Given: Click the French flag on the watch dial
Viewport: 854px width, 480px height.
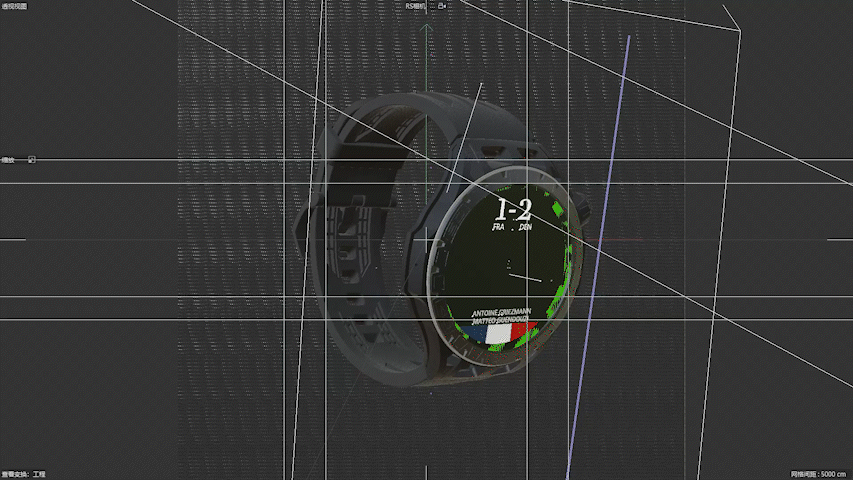Looking at the screenshot, I should (498, 333).
